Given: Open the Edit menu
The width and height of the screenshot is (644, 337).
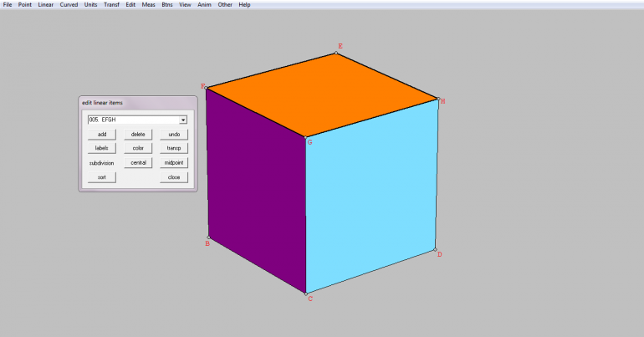Looking at the screenshot, I should click(130, 4).
